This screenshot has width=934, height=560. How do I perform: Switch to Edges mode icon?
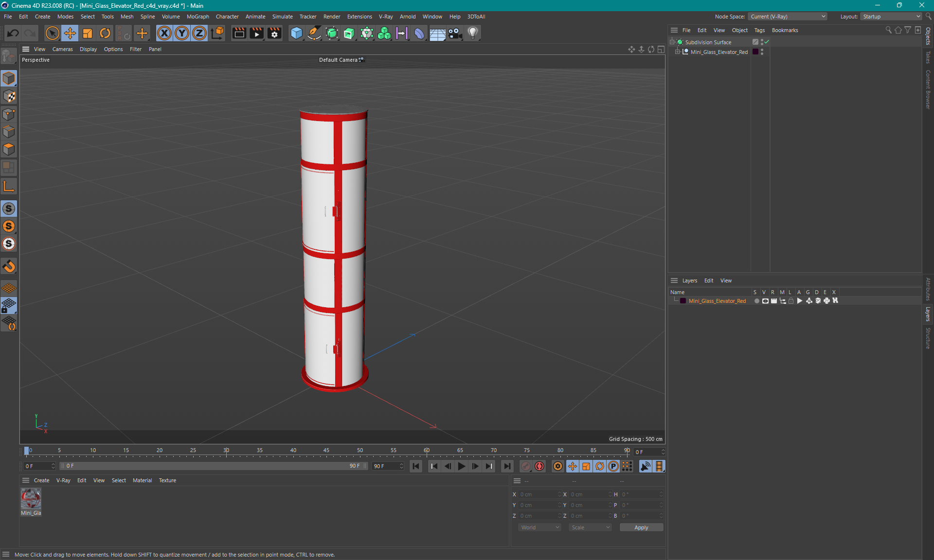click(9, 132)
